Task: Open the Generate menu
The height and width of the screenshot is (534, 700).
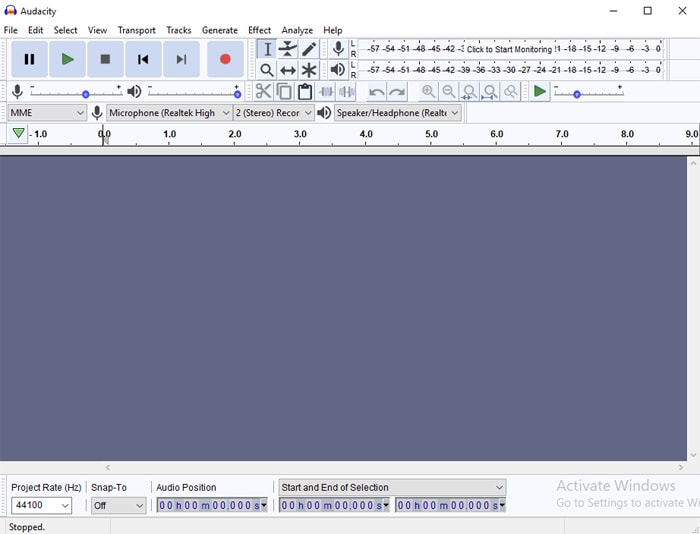Action: click(220, 30)
